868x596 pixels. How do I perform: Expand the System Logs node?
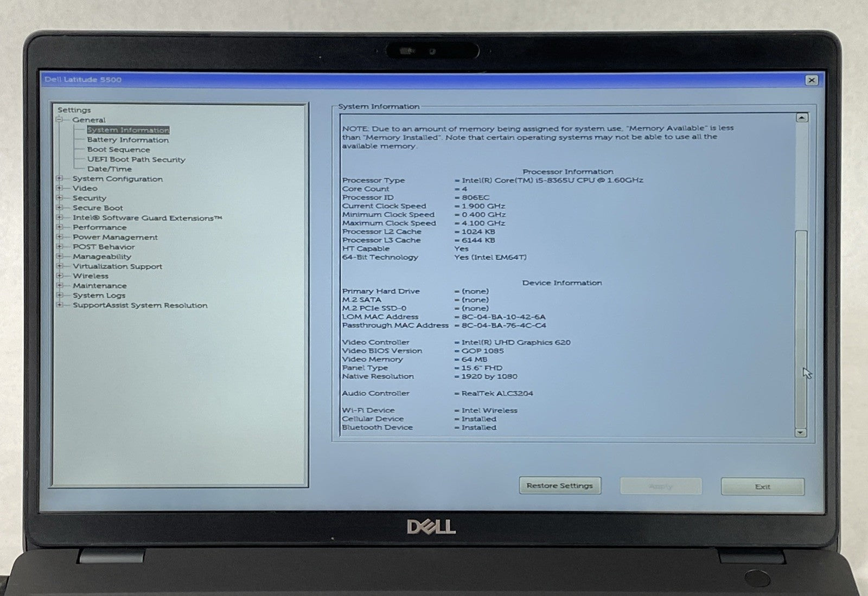(60, 295)
